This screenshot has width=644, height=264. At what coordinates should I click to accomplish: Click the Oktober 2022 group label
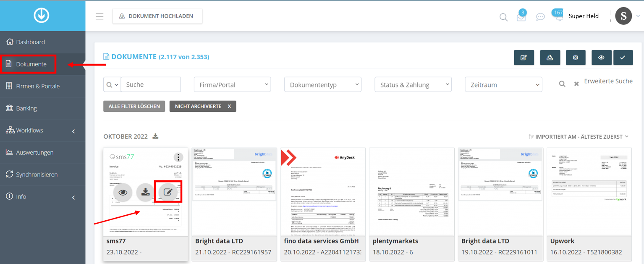pyautogui.click(x=126, y=137)
